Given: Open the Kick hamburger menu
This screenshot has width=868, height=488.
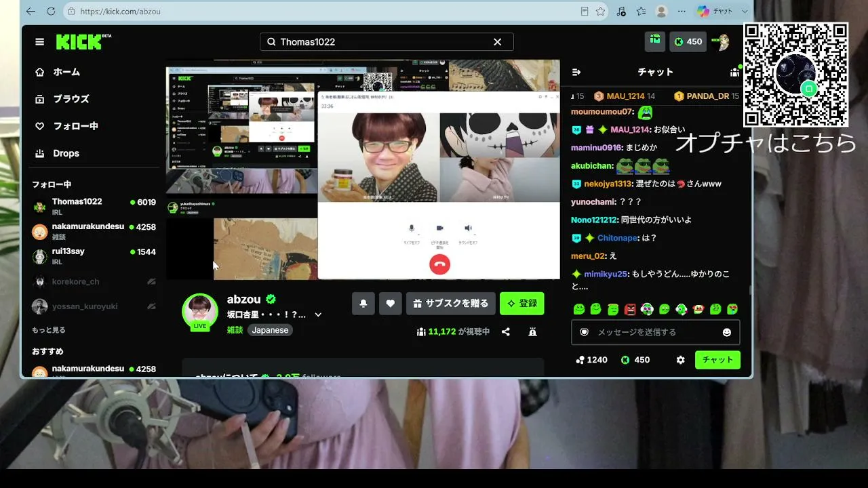Looking at the screenshot, I should tap(40, 42).
